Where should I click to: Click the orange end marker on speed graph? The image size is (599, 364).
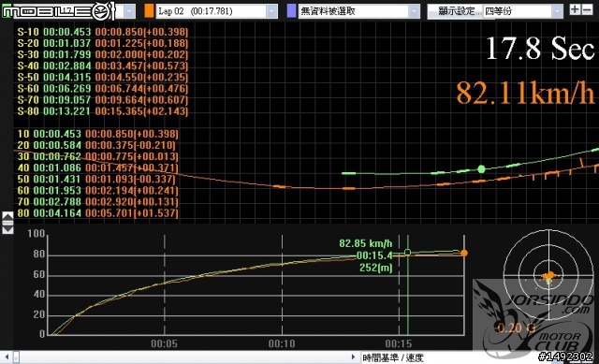464,253
